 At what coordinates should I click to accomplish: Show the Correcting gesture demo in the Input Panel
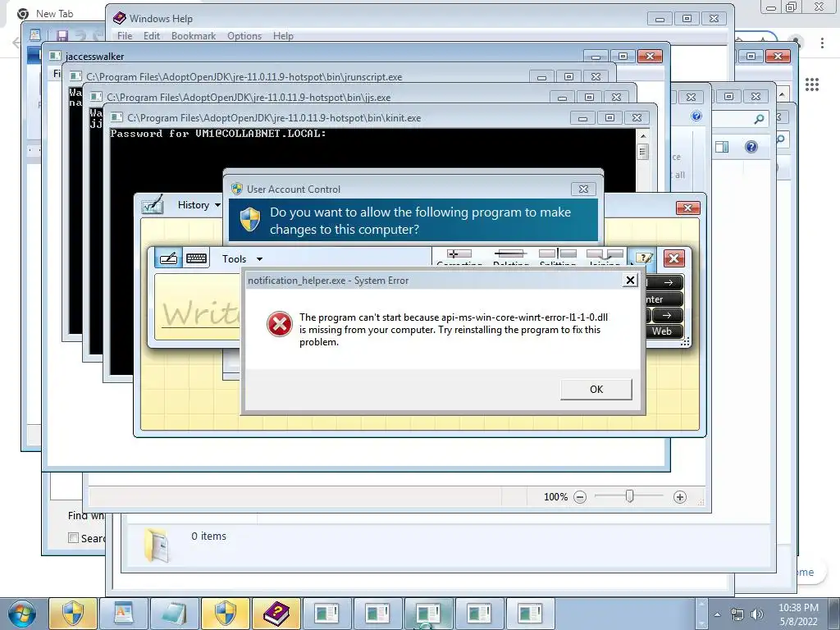pos(459,257)
